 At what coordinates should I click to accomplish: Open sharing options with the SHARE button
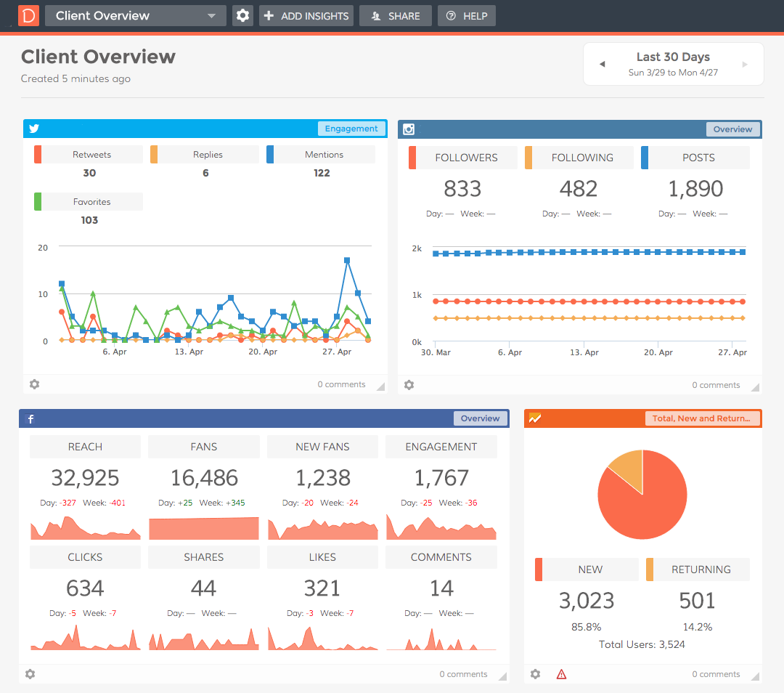[x=395, y=15]
